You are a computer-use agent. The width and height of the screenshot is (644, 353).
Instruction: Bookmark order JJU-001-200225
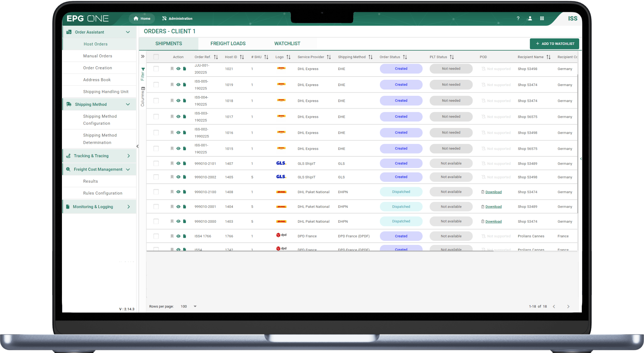(x=172, y=69)
